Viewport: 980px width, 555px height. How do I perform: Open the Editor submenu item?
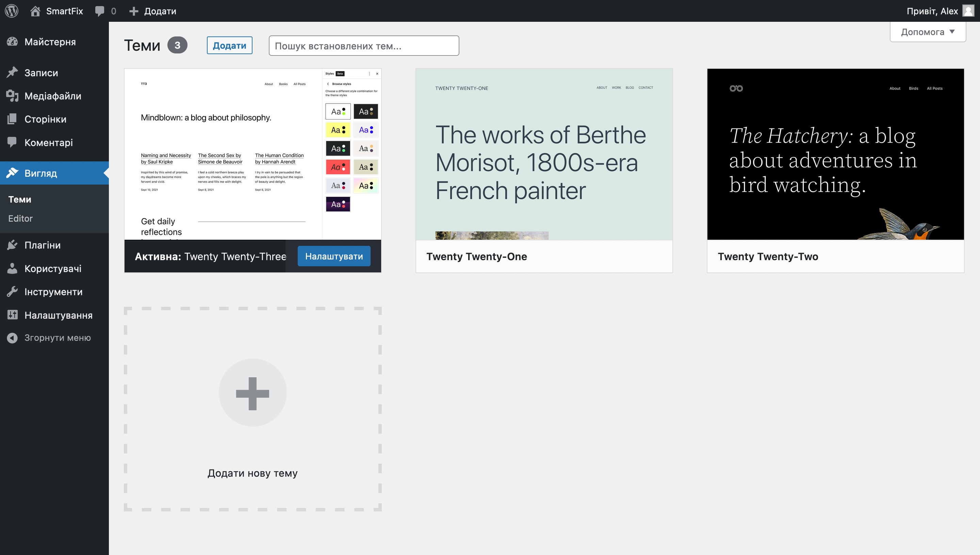20,218
